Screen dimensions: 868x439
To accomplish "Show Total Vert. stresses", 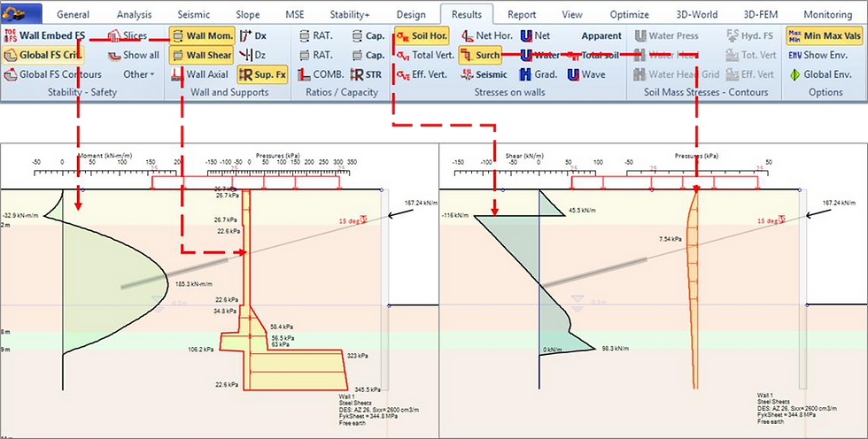I will point(425,55).
